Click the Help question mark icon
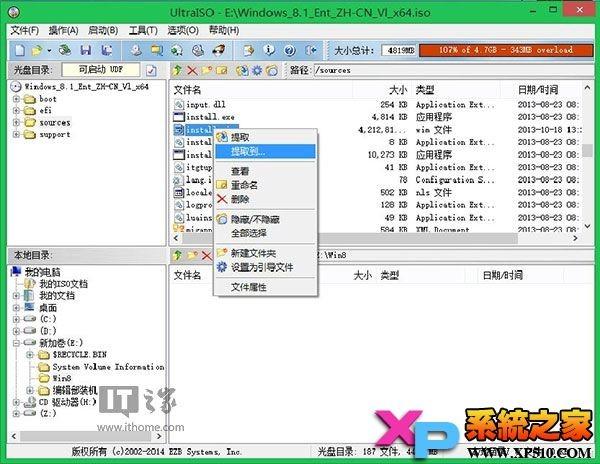The width and height of the screenshot is (600, 464). point(289,50)
